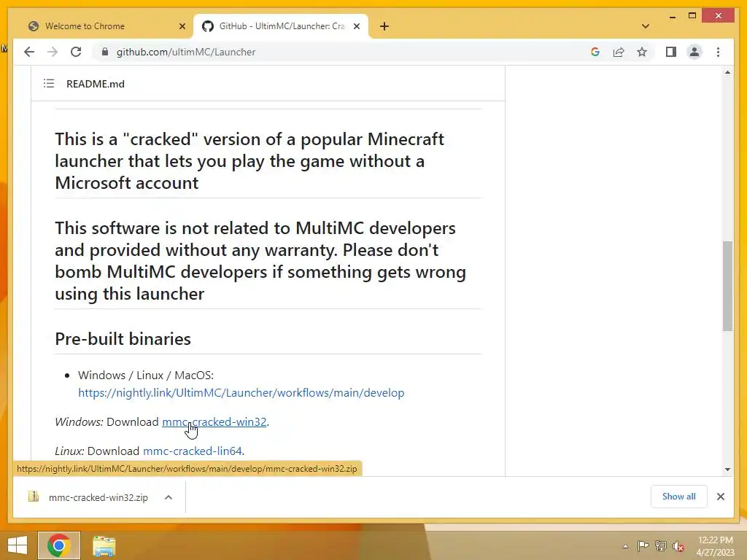Click the page vertical scrollbar thumb
Image resolution: width=747 pixels, height=560 pixels.
[x=727, y=286]
